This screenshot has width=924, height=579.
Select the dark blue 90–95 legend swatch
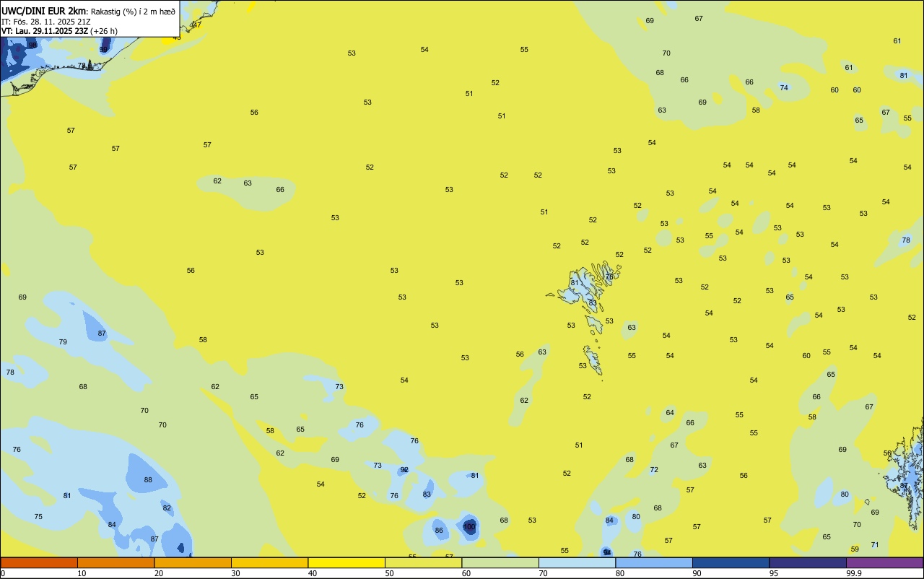(731, 562)
